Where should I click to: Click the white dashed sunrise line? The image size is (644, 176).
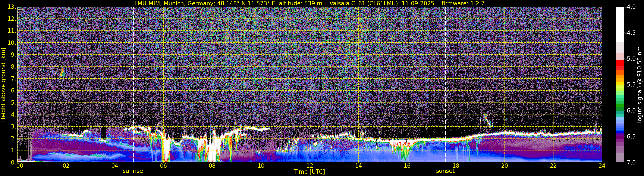pos(133,85)
